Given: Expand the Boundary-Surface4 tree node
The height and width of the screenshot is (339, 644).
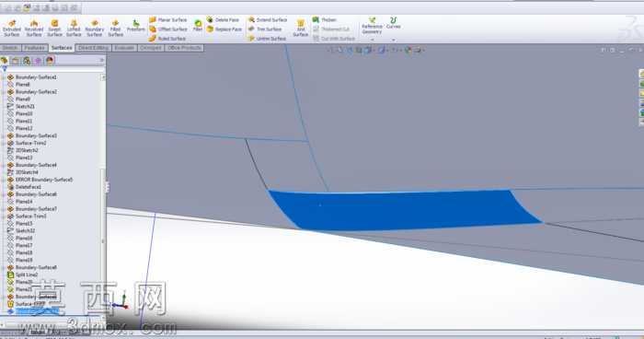Looking at the screenshot, I should [x=4, y=166].
